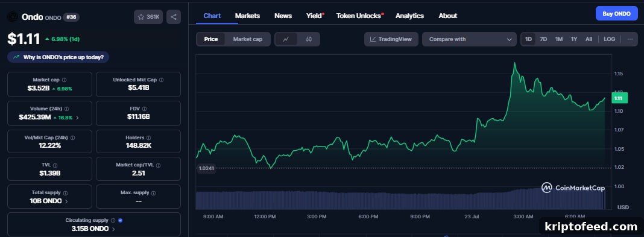The width and height of the screenshot is (644, 237).
Task: Switch to candlestick chart icon
Action: (x=309, y=39)
